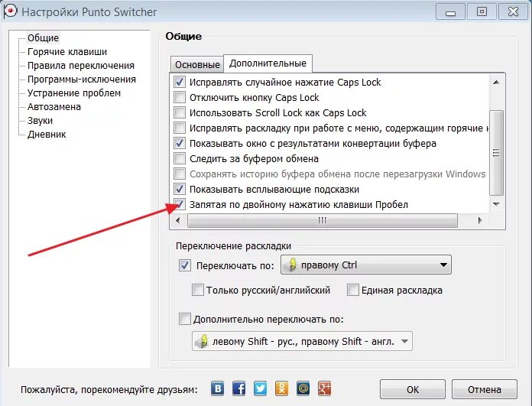
Task: Share via Odnoklassniki icon
Action: tap(281, 388)
